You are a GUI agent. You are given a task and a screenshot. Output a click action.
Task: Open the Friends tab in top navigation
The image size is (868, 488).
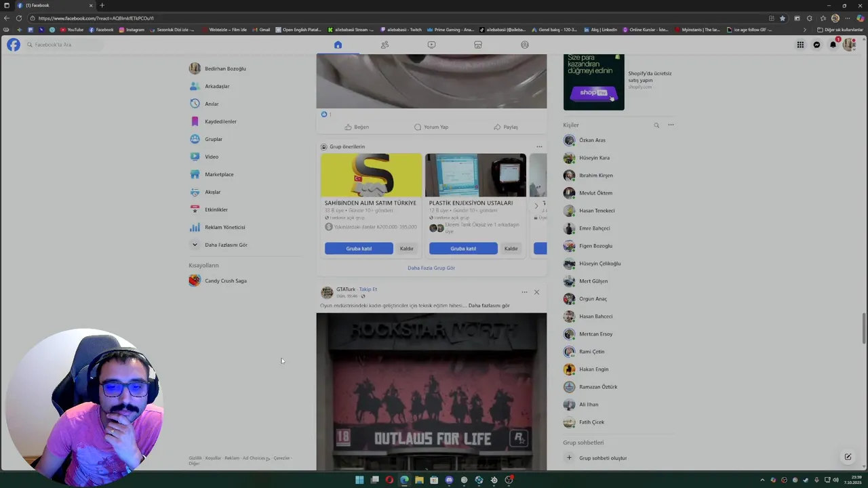click(384, 45)
